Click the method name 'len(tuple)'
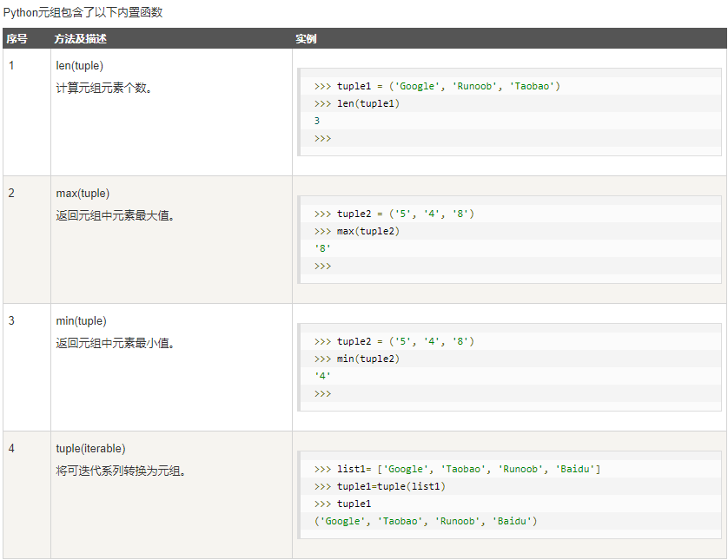728x560 pixels. [x=79, y=66]
